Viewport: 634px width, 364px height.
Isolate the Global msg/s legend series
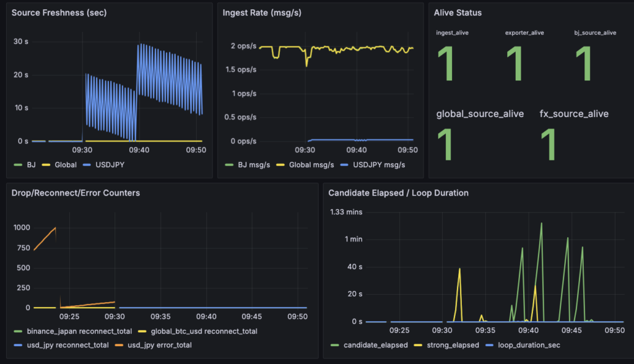[311, 165]
